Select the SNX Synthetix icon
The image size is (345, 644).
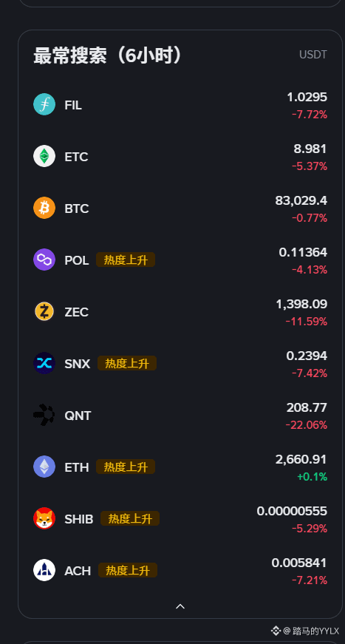point(44,363)
